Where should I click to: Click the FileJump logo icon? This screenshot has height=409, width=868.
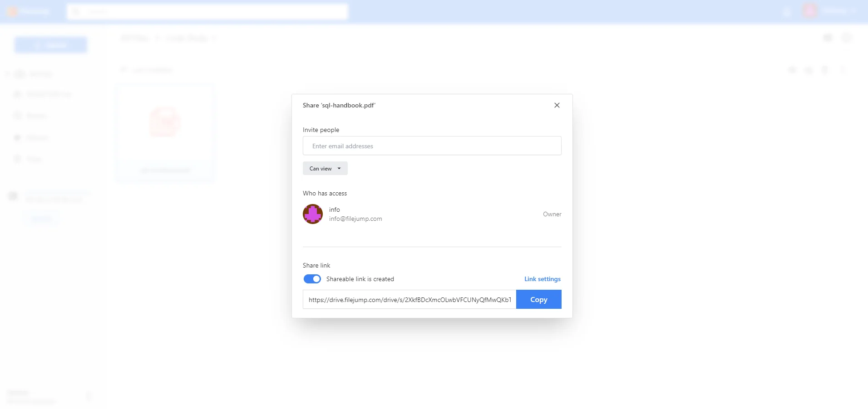point(12,11)
